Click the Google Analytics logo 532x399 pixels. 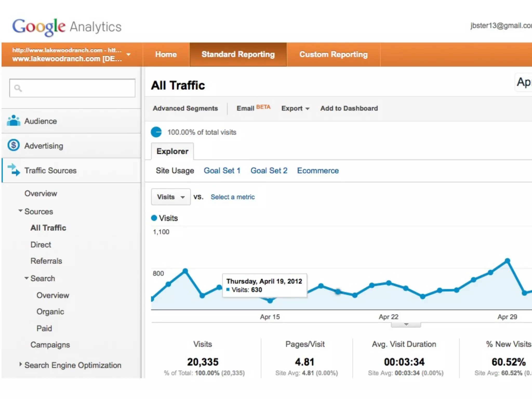click(67, 27)
